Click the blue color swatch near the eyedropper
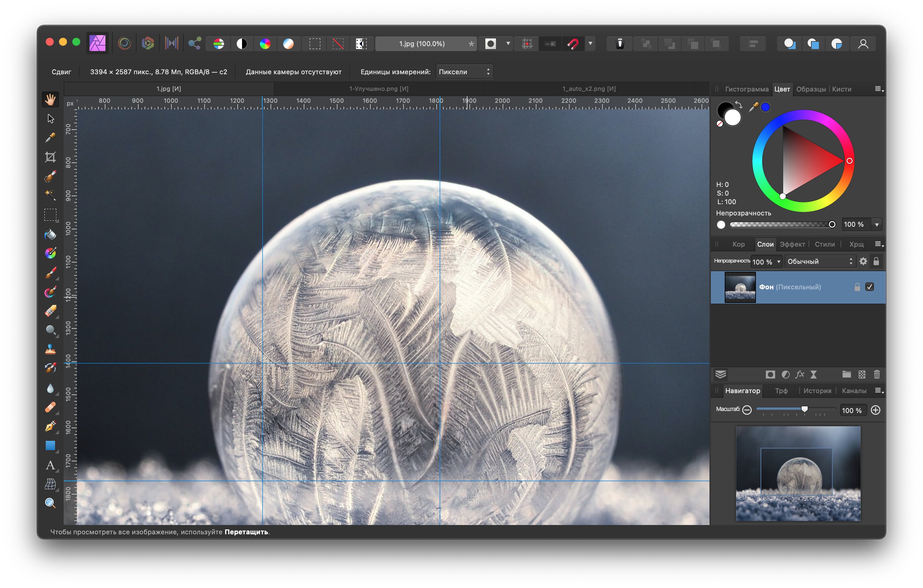923x588 pixels. (x=766, y=107)
